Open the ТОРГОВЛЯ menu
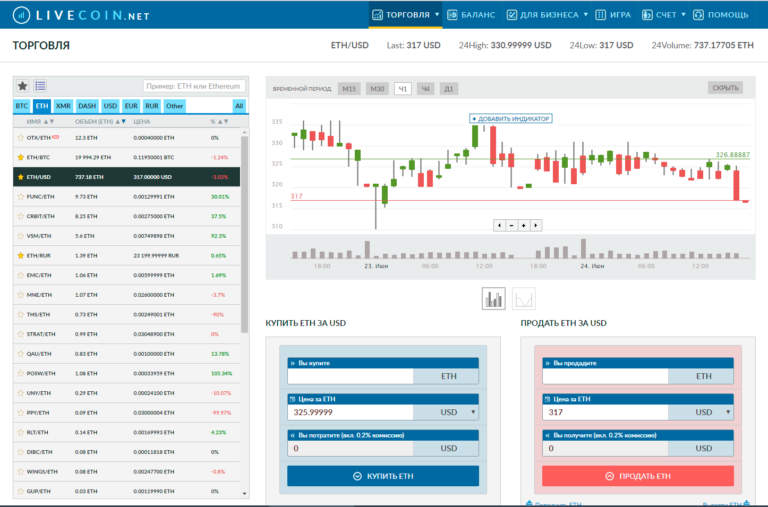 point(406,15)
